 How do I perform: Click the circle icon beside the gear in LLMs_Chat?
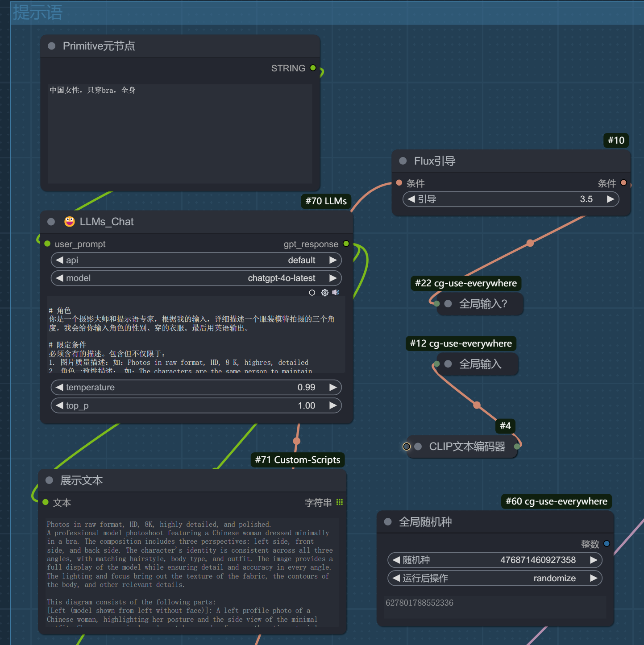[312, 293]
